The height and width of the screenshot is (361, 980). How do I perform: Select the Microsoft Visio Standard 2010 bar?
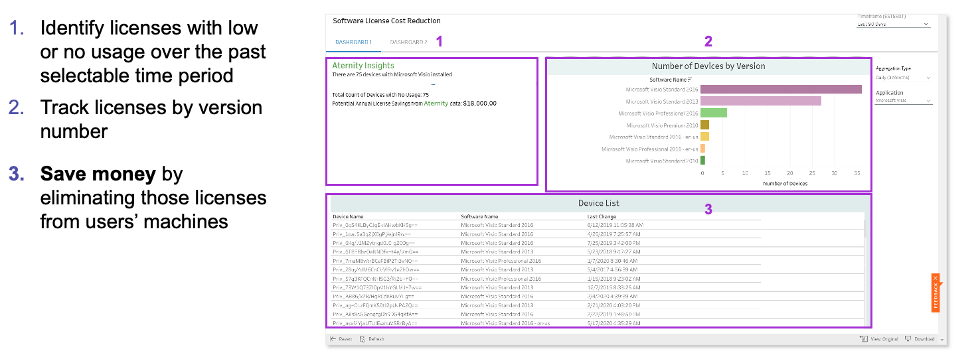pyautogui.click(x=702, y=161)
